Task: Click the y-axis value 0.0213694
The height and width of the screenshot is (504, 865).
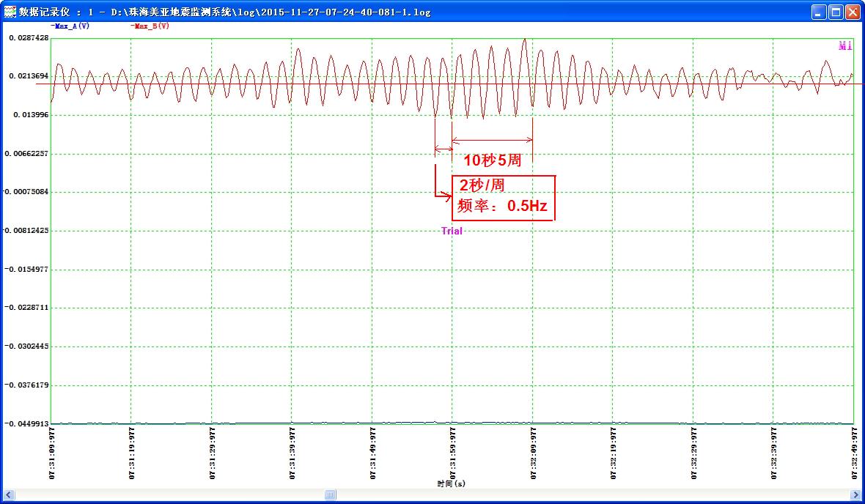Action: click(28, 76)
